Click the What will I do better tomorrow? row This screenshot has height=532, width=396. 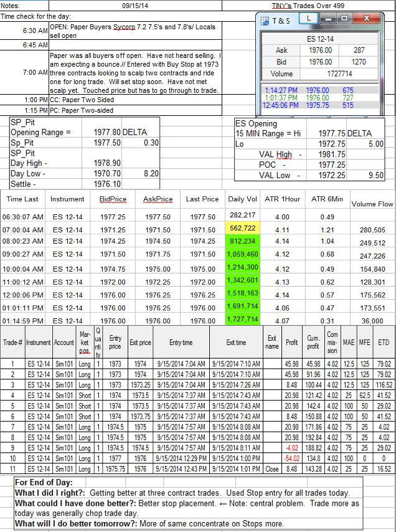pos(189,523)
